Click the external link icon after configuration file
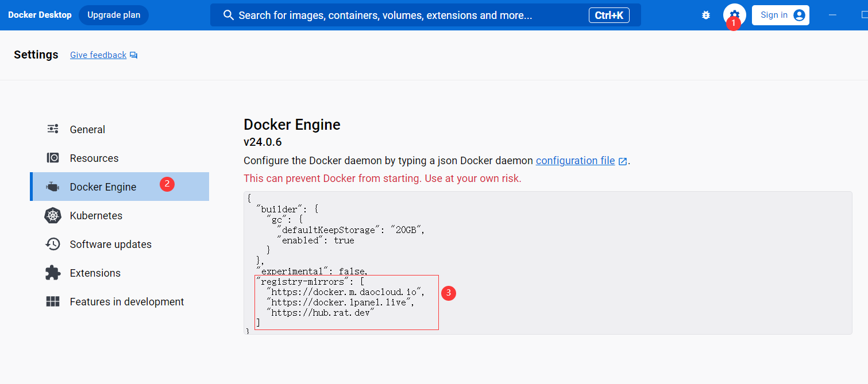The height and width of the screenshot is (384, 868). pos(623,161)
